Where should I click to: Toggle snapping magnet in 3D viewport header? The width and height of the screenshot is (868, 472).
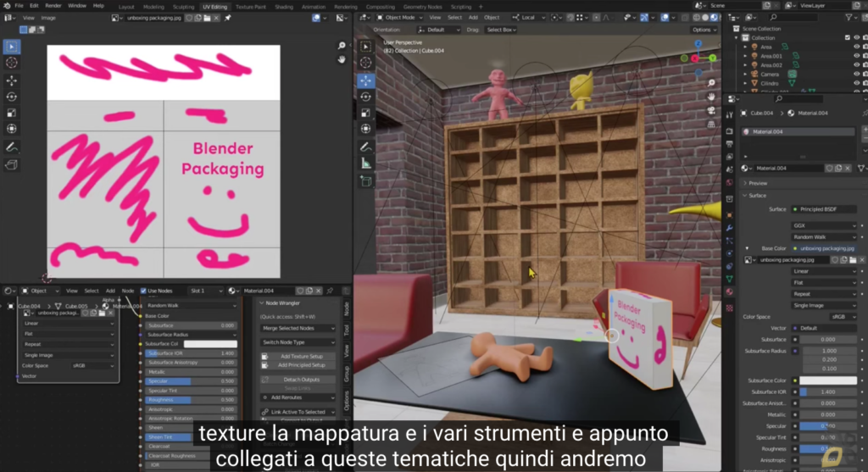570,18
